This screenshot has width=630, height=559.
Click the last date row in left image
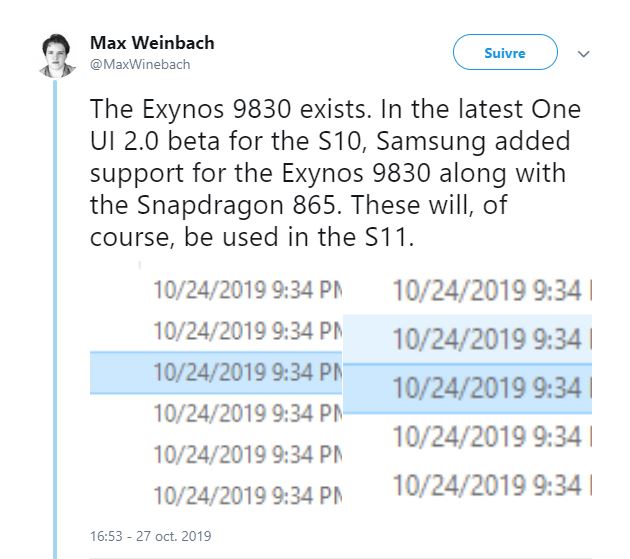(246, 494)
